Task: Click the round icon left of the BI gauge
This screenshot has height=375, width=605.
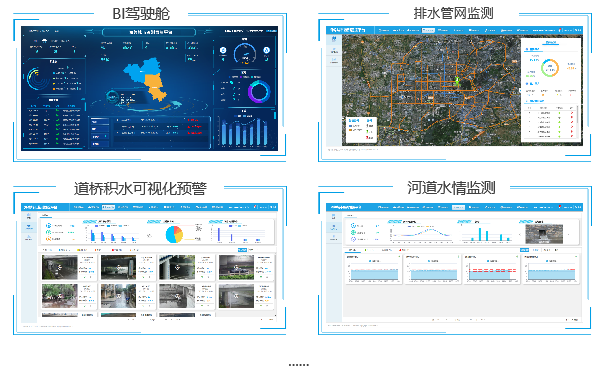Action: pos(223,50)
